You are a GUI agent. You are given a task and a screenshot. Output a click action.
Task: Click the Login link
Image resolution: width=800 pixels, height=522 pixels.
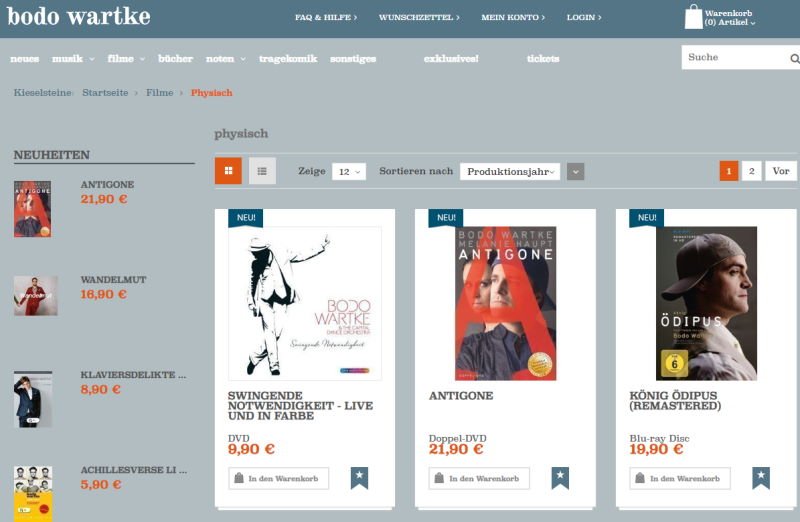click(x=584, y=17)
